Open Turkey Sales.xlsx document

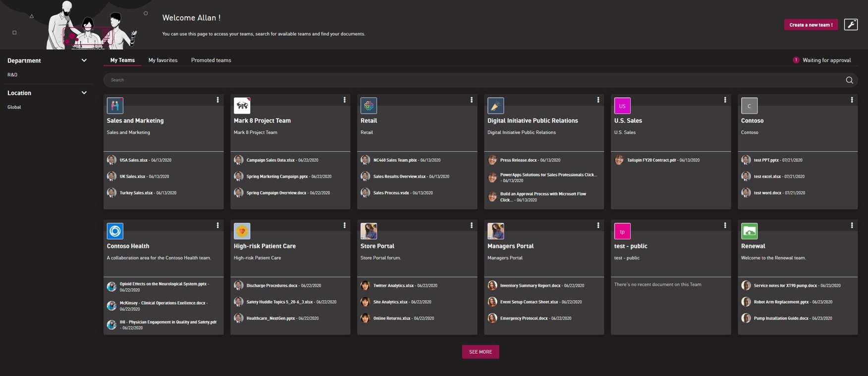[136, 193]
